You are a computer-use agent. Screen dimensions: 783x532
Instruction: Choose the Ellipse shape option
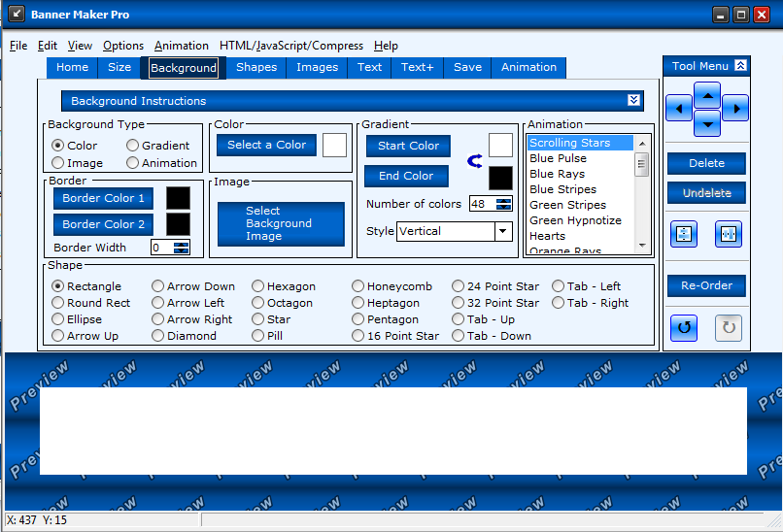pos(77,319)
